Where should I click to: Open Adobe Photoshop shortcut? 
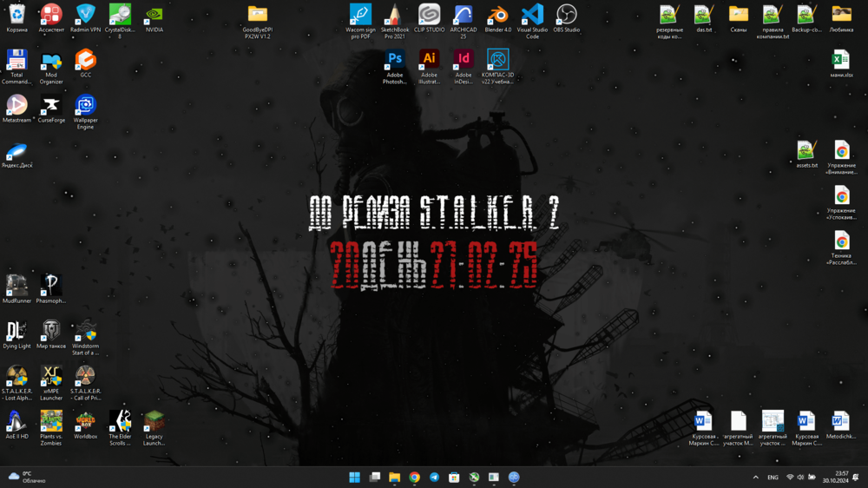(x=395, y=67)
